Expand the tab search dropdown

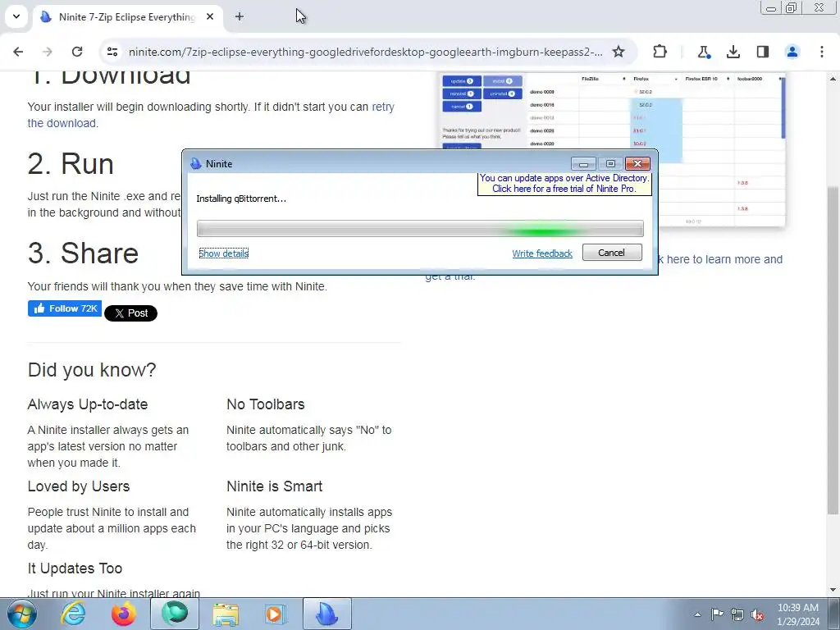click(x=16, y=16)
